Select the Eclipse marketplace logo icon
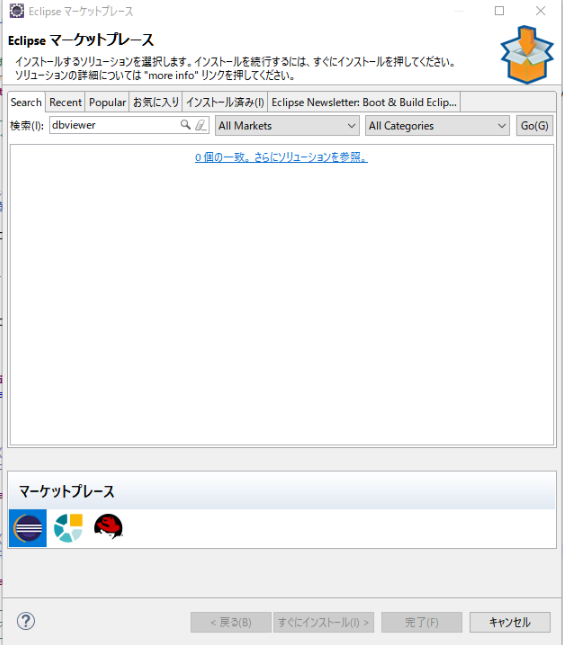The width and height of the screenshot is (563, 645). pos(28,528)
